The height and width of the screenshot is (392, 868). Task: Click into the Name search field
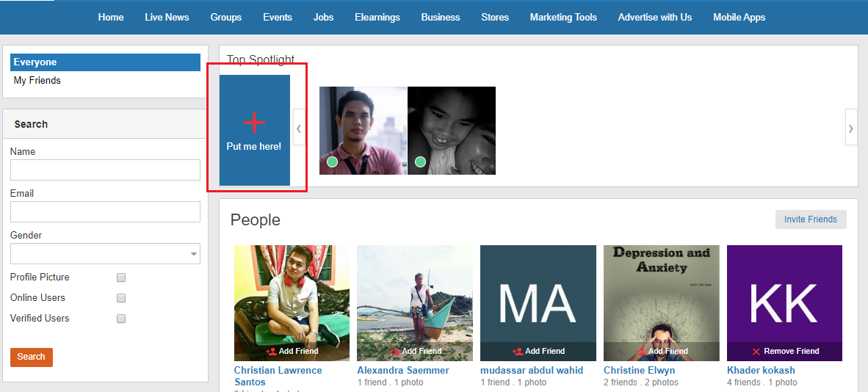coord(105,170)
